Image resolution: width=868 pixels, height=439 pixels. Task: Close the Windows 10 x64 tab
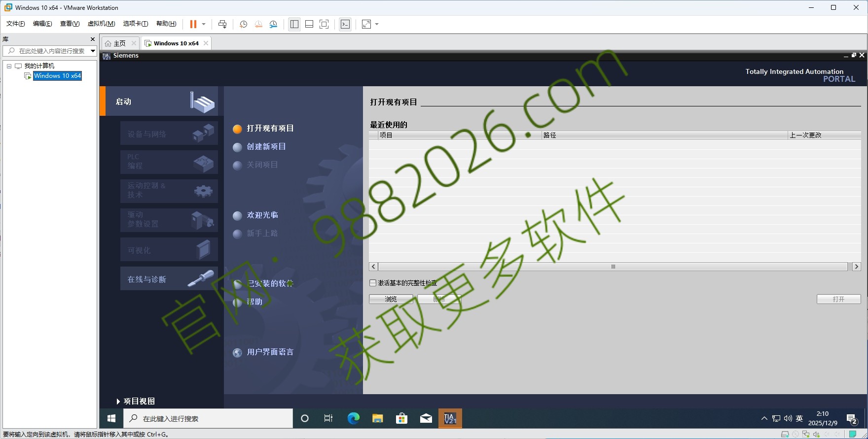coord(206,43)
